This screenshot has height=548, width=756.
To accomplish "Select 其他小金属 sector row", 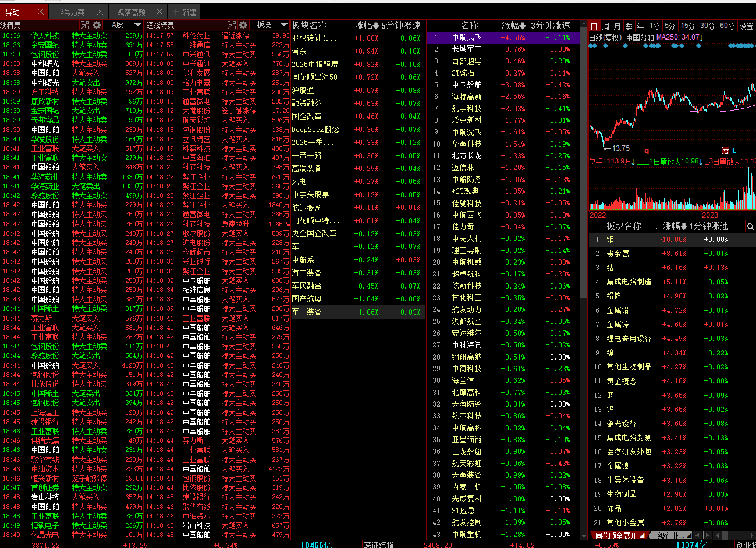I will (x=672, y=522).
